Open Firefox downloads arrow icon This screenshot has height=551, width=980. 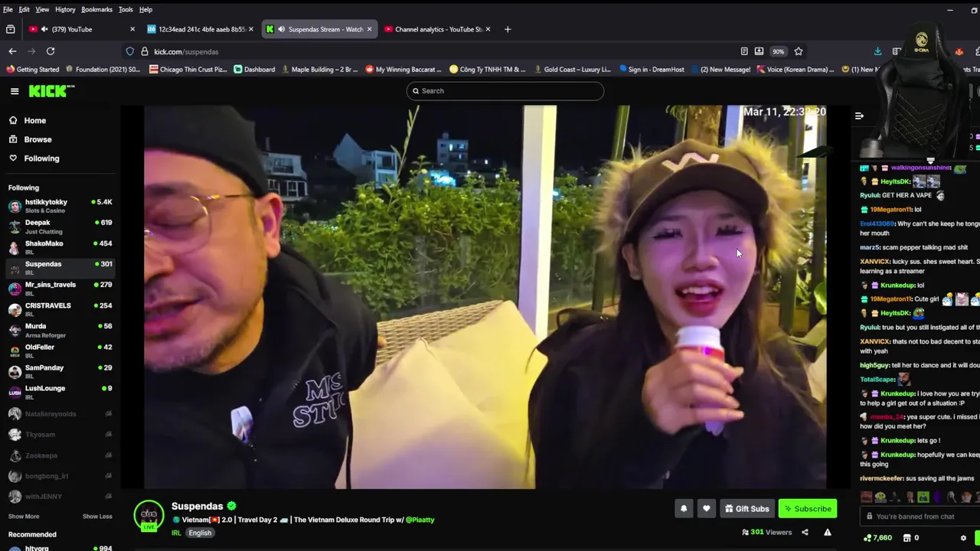pos(877,51)
